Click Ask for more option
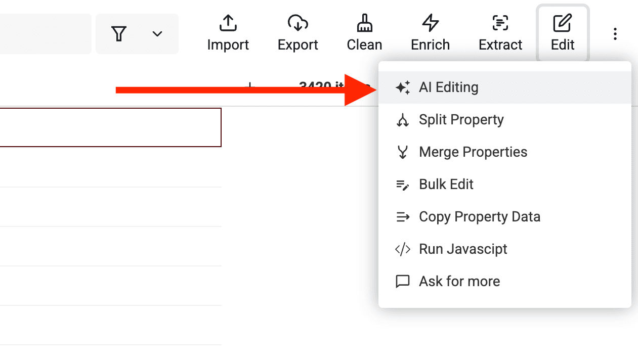 (x=459, y=281)
